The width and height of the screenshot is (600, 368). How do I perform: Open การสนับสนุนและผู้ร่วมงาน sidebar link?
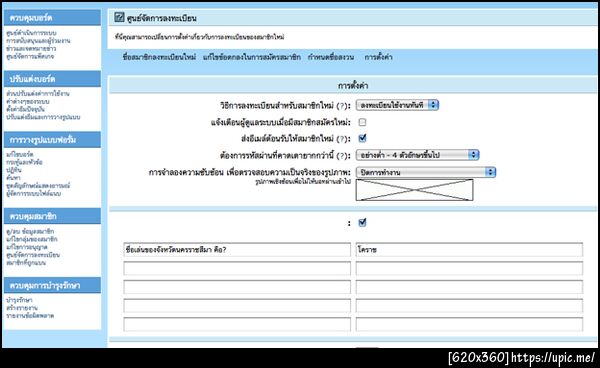pyautogui.click(x=38, y=41)
